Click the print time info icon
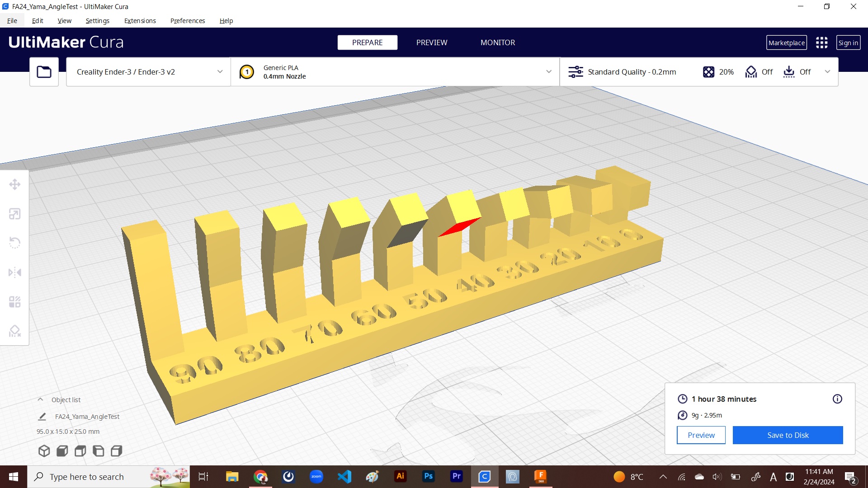The image size is (868, 488). (837, 399)
